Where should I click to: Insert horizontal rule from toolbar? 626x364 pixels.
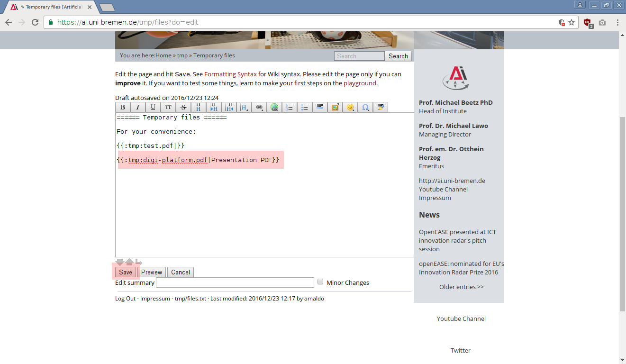(320, 107)
